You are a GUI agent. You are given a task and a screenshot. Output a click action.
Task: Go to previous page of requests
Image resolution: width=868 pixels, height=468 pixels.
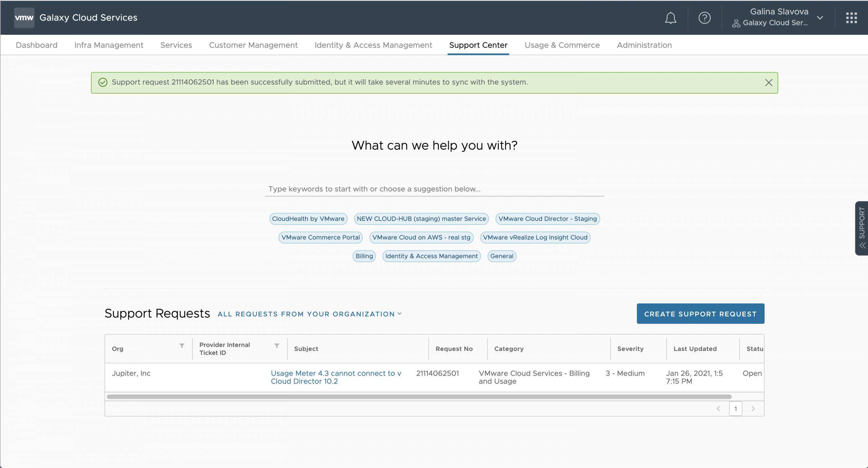click(718, 409)
